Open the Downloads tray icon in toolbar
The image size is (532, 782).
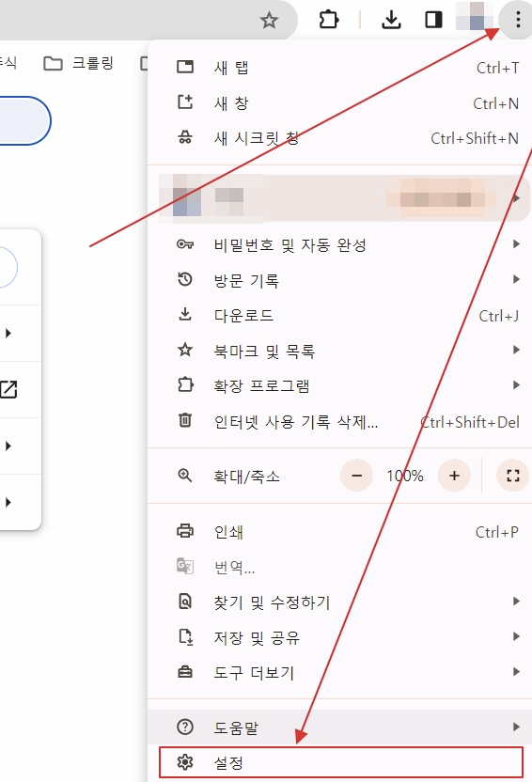[391, 20]
